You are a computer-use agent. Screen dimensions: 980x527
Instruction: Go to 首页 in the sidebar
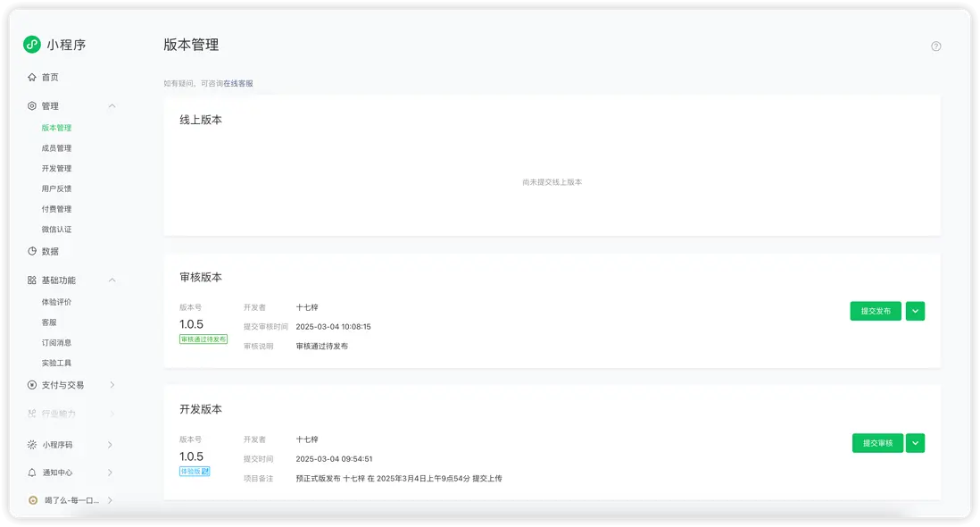coord(50,77)
